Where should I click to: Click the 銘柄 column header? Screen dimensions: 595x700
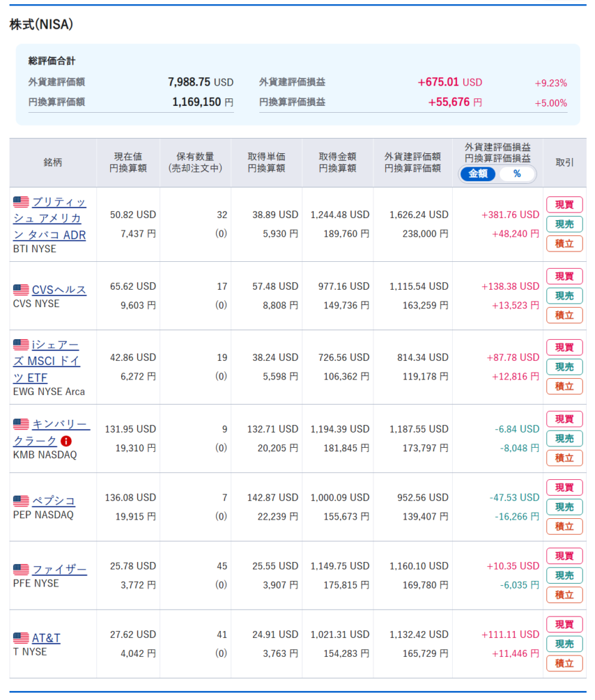point(53,163)
